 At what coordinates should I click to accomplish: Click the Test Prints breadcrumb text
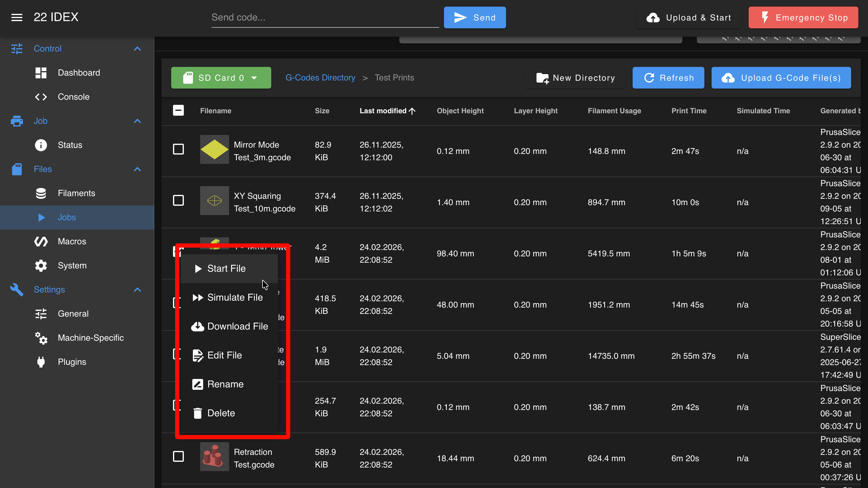click(x=394, y=78)
